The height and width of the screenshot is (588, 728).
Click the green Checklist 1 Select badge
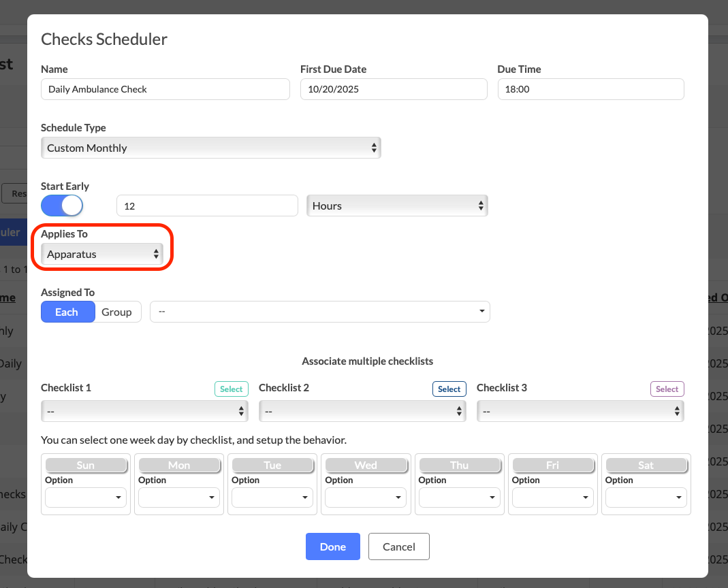point(231,389)
